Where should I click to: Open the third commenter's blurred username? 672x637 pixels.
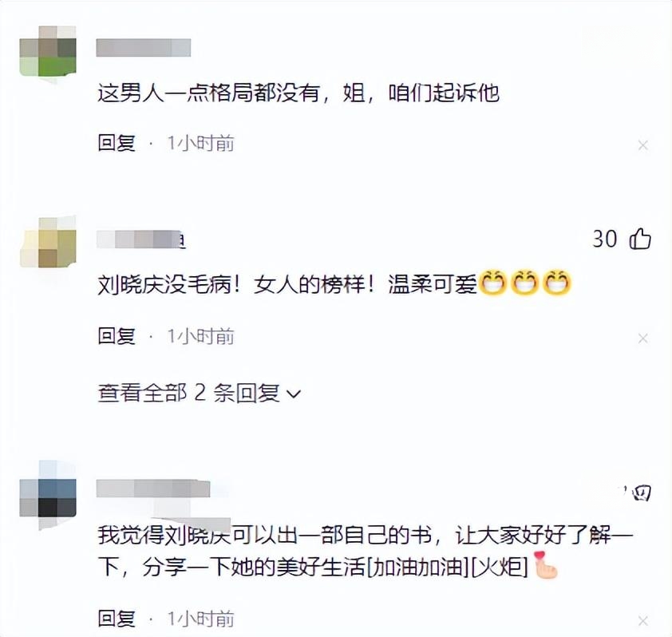[153, 489]
